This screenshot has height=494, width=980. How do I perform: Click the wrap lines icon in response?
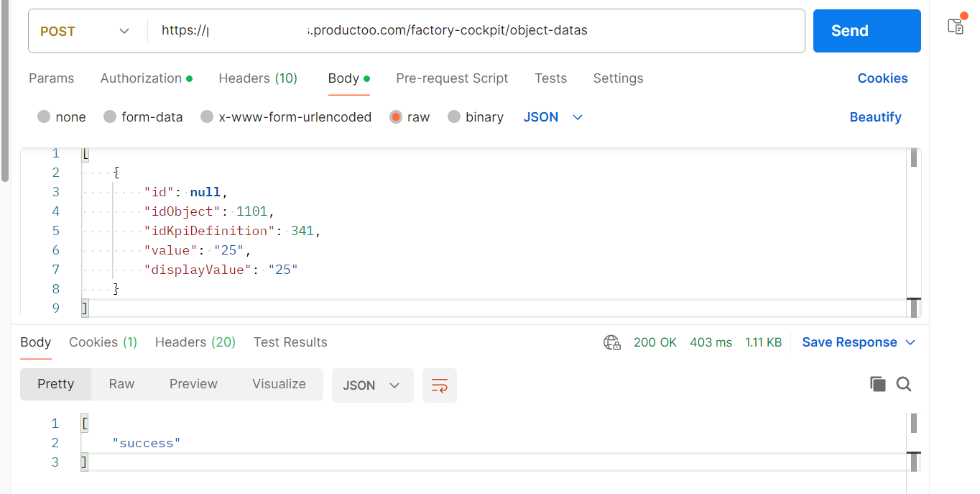(x=440, y=385)
